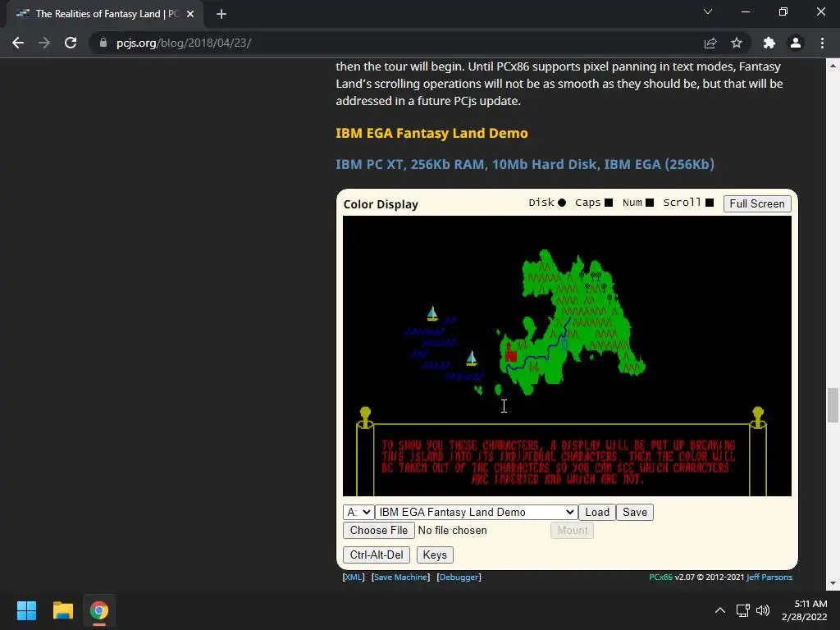Select The Realities of Fantasy Land tab

coord(105,14)
